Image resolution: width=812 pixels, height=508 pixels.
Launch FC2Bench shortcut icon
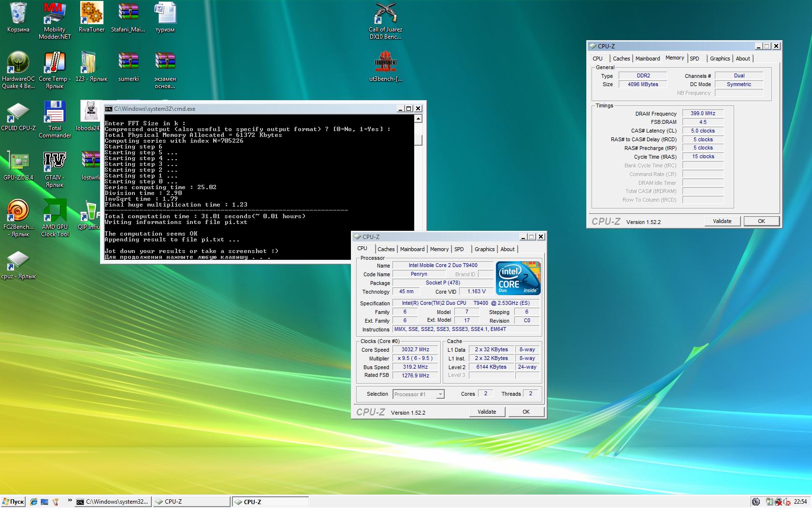coord(18,218)
